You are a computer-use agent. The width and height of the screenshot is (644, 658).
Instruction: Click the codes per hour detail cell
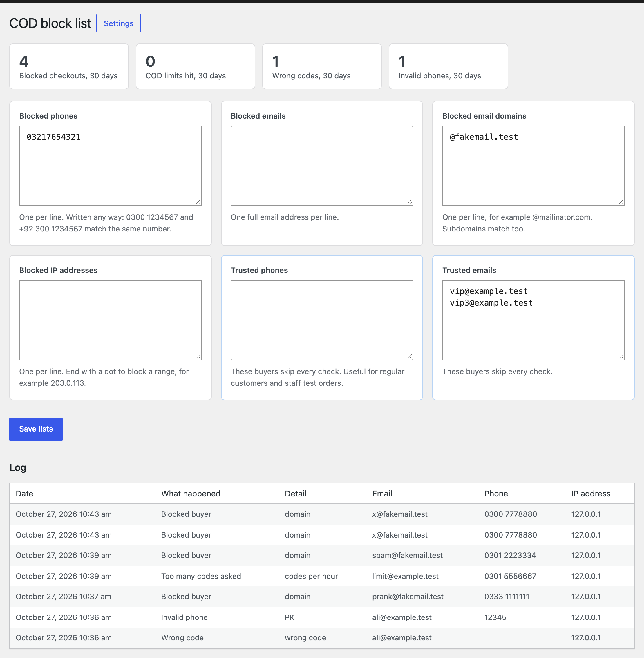(311, 576)
